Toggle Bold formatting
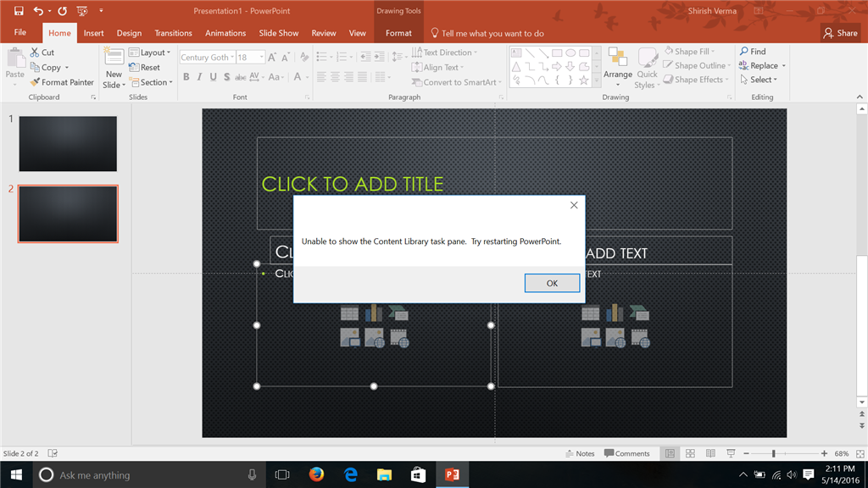Viewport: 868px width, 488px height. pyautogui.click(x=186, y=77)
